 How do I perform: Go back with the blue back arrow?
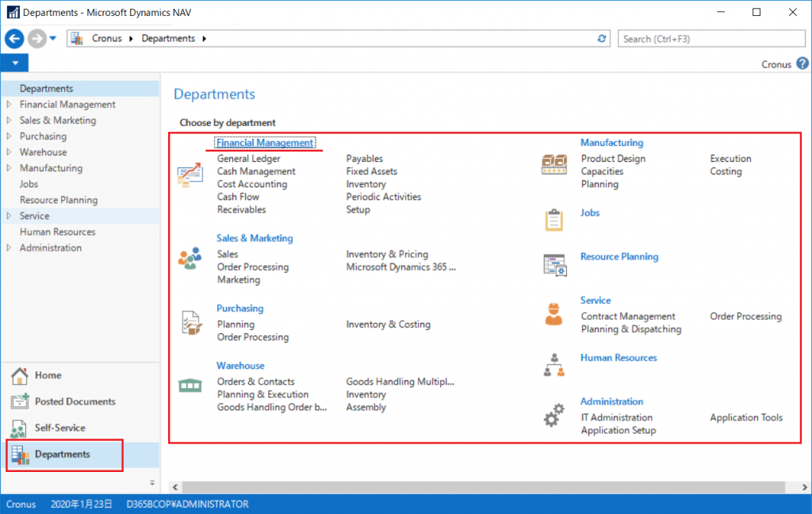14,38
